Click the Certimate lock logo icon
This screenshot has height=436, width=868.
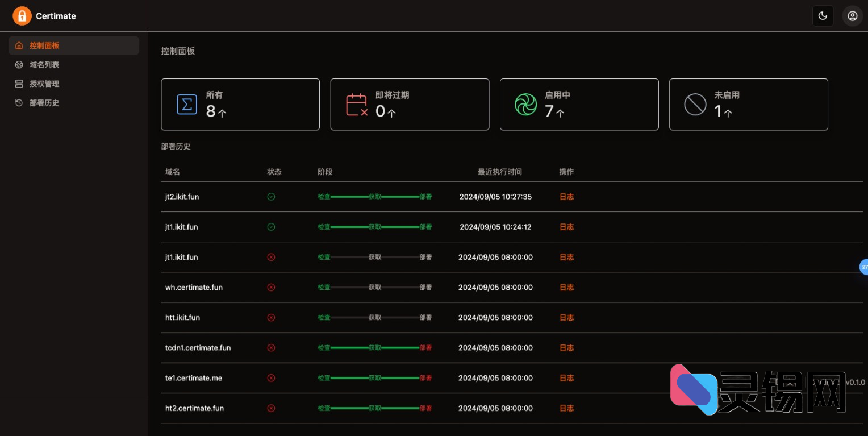coord(22,16)
